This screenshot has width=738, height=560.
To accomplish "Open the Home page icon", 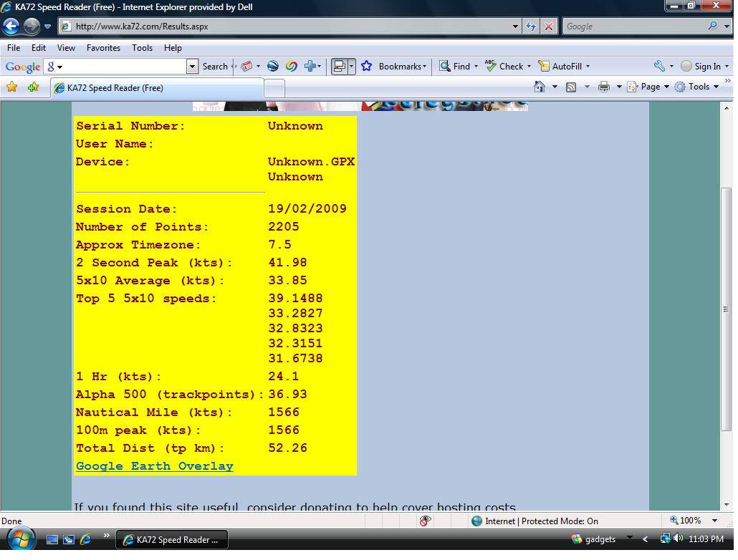I will (x=540, y=87).
